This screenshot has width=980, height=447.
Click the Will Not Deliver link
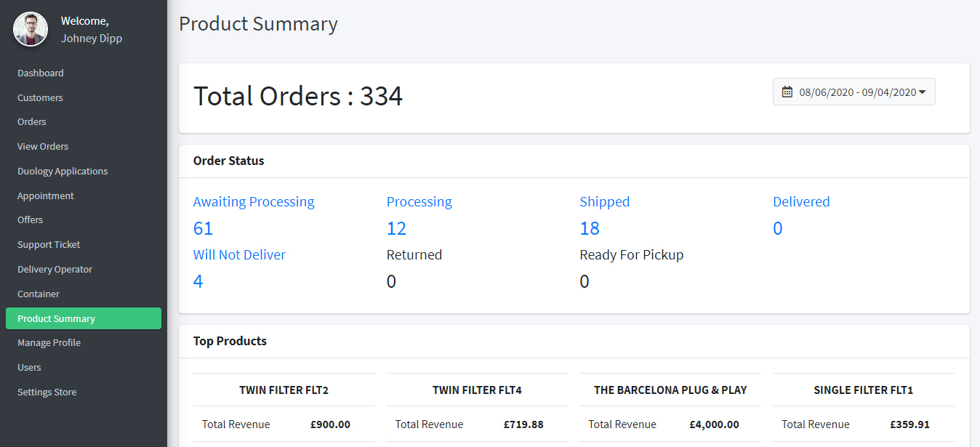[x=239, y=255]
